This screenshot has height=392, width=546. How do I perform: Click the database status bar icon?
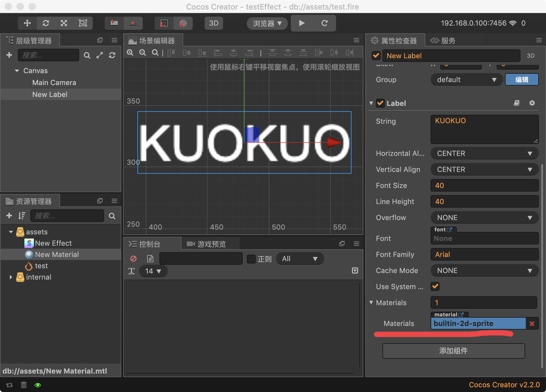click(24, 385)
